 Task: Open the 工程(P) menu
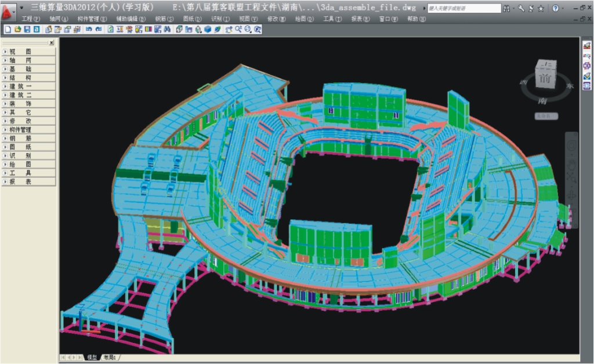click(31, 19)
